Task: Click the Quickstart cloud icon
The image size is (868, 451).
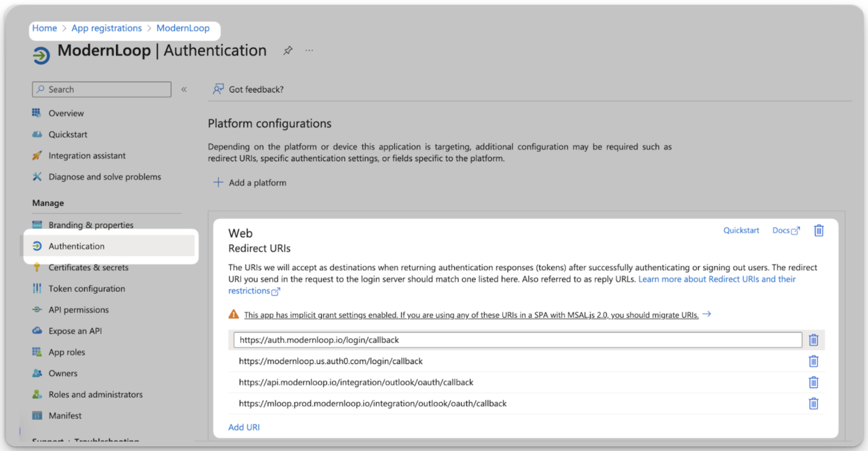Action: coord(37,134)
